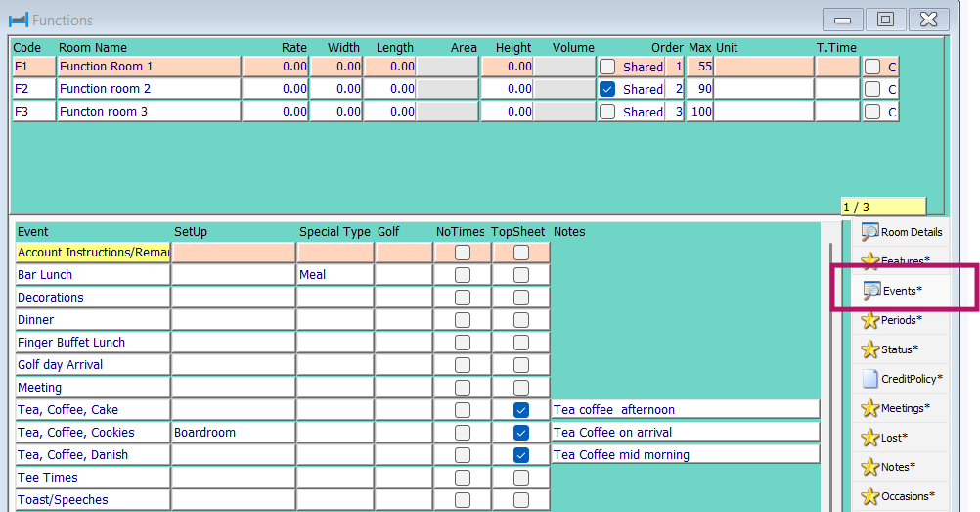Viewport: 980px width, 512px height.
Task: Open the Events* panel button
Action: pos(901,291)
